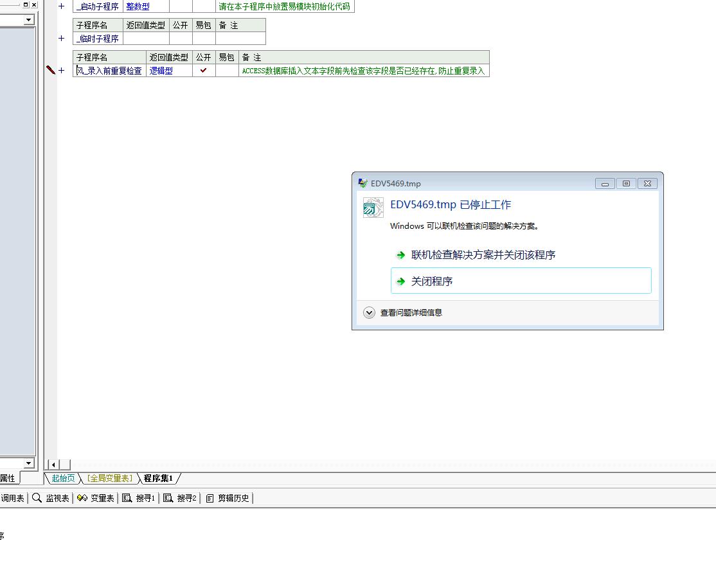Screen dimensions: 716x588
Task: Open the 变量表 panel tab
Action: pyautogui.click(x=95, y=498)
